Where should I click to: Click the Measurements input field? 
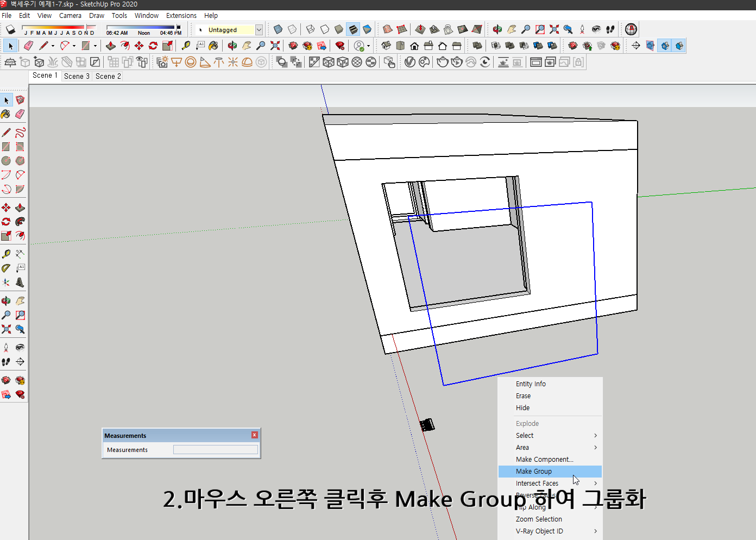pyautogui.click(x=215, y=449)
